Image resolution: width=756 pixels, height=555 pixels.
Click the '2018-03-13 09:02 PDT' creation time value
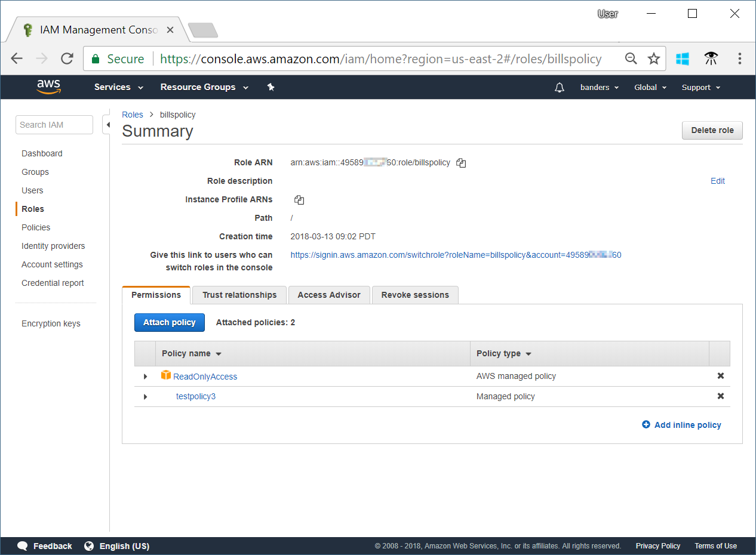(x=333, y=236)
